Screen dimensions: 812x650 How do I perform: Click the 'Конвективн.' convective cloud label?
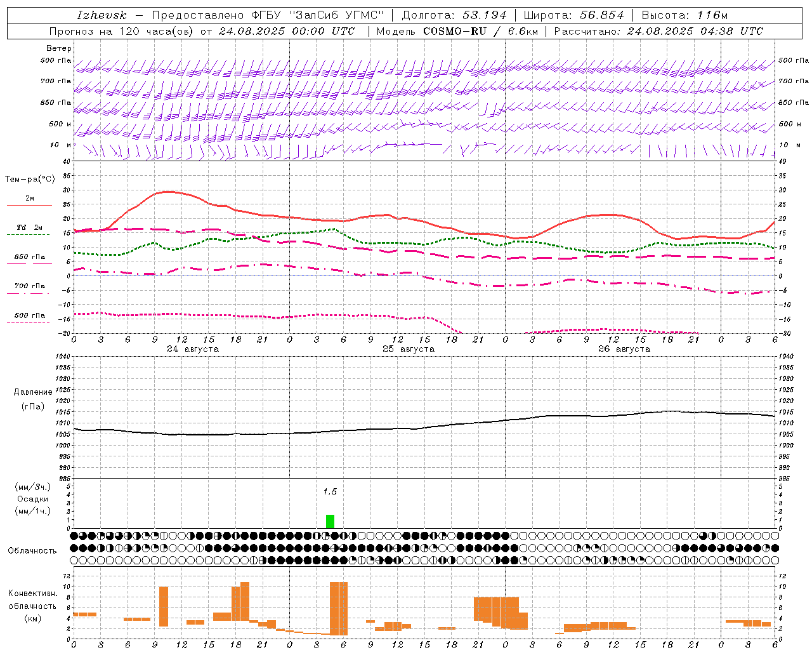click(32, 594)
